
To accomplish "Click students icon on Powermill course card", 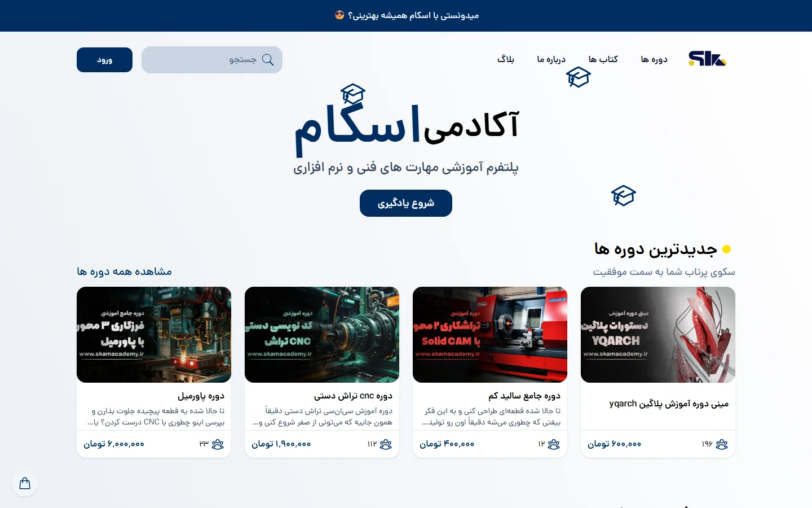I will pos(218,444).
